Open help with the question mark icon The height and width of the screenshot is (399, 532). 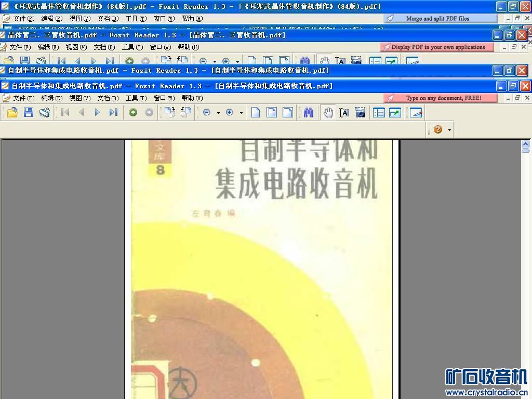pos(438,129)
